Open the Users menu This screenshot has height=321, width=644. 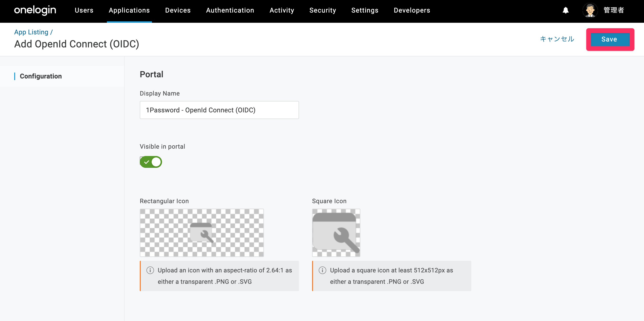84,10
